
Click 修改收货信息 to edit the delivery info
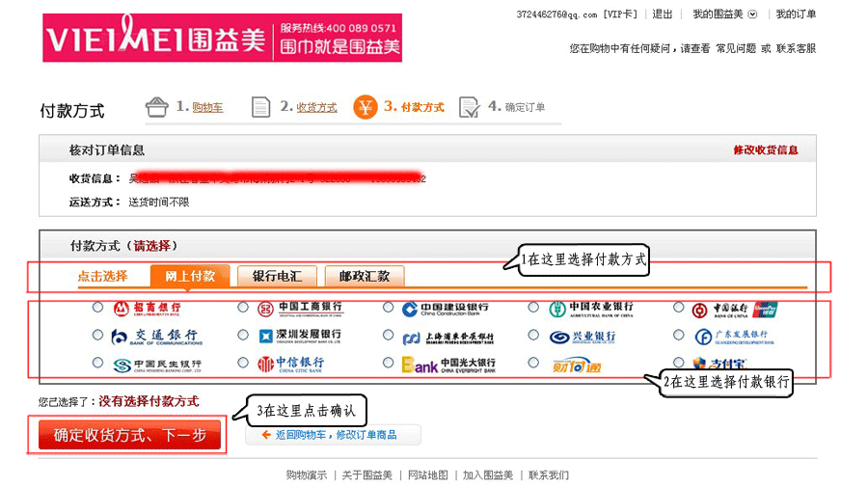click(x=766, y=149)
